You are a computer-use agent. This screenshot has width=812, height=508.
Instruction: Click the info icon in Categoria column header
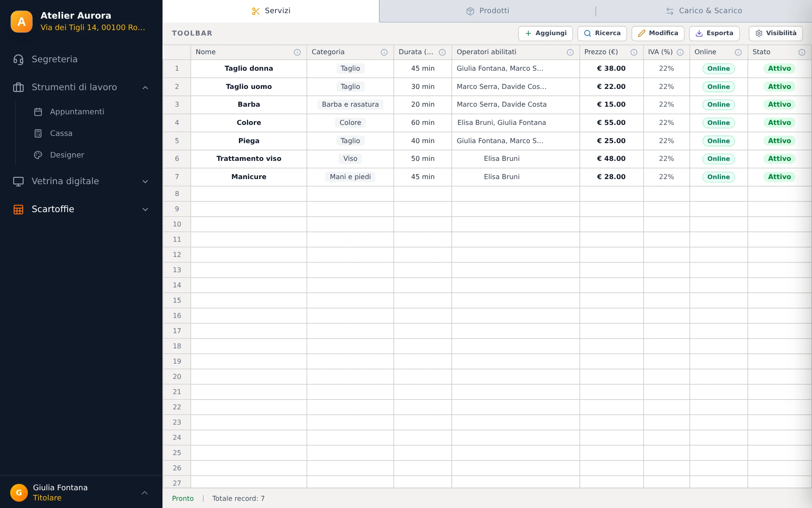tap(384, 52)
